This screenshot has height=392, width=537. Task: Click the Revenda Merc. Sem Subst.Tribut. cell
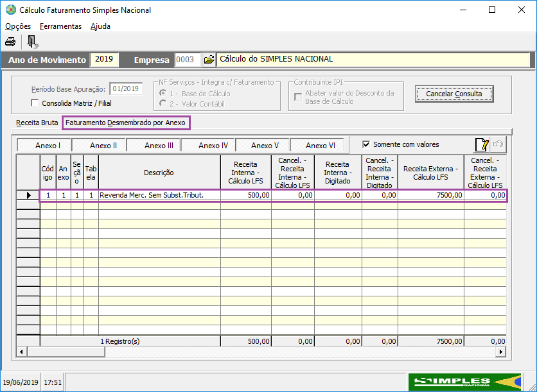159,195
